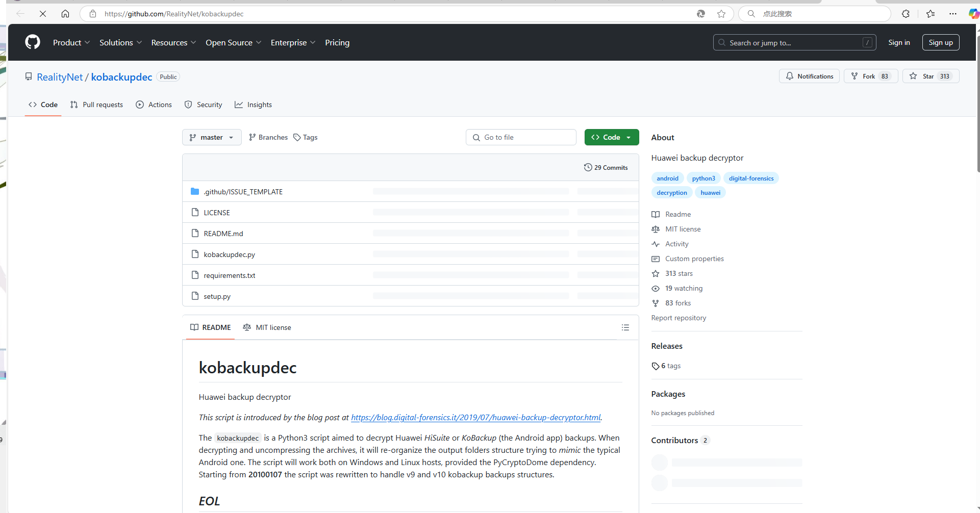Click the Sign in link
Screen dimensions: 980x513
[x=899, y=42]
